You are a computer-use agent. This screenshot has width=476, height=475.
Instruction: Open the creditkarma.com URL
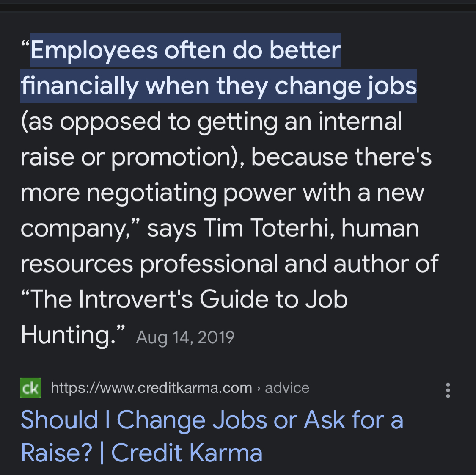151,388
